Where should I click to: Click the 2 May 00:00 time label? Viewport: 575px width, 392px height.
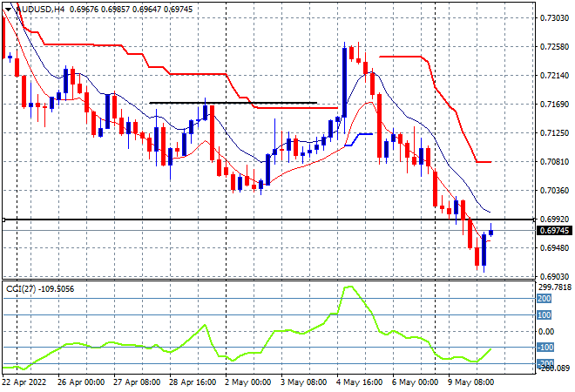coord(248,382)
